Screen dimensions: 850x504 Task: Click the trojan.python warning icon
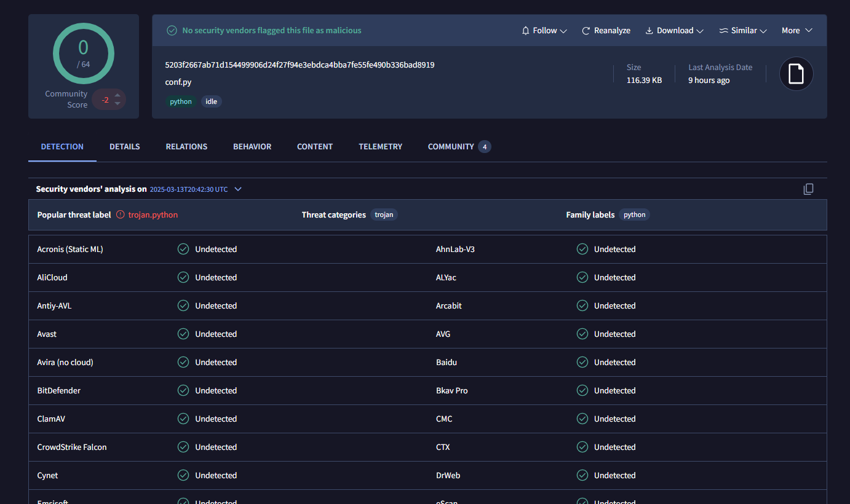121,215
